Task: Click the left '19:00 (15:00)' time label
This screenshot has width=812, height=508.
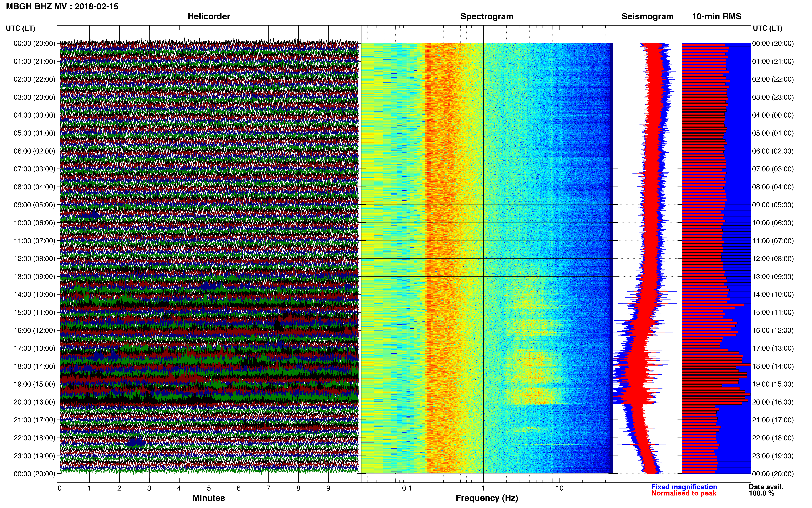Action: point(34,384)
